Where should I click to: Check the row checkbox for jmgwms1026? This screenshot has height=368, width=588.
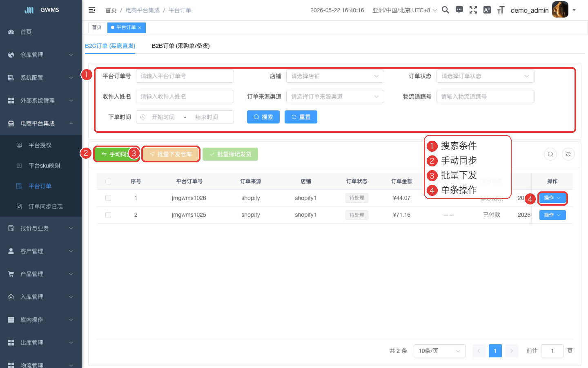[108, 198]
